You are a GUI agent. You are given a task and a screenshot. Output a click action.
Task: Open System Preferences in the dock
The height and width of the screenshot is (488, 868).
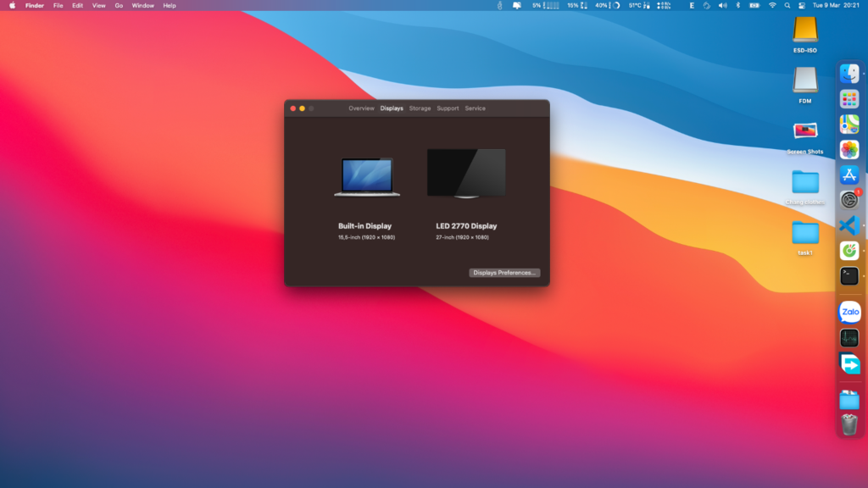(x=849, y=200)
